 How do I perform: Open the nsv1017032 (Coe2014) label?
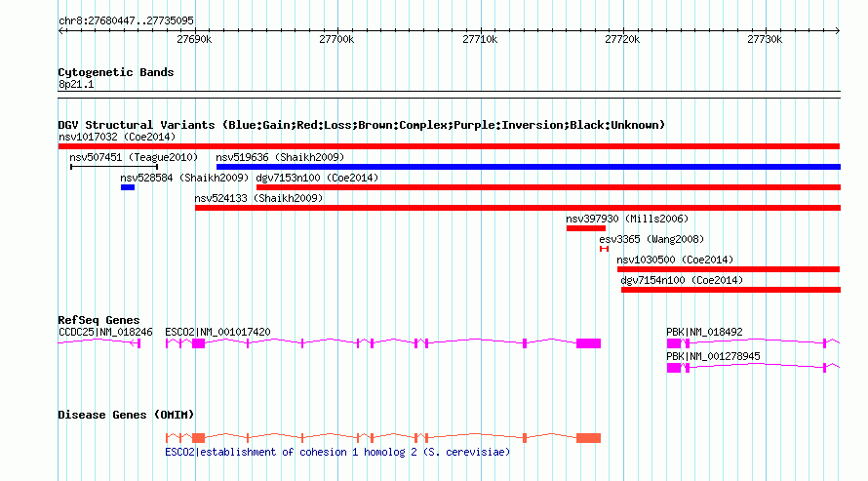coord(117,137)
